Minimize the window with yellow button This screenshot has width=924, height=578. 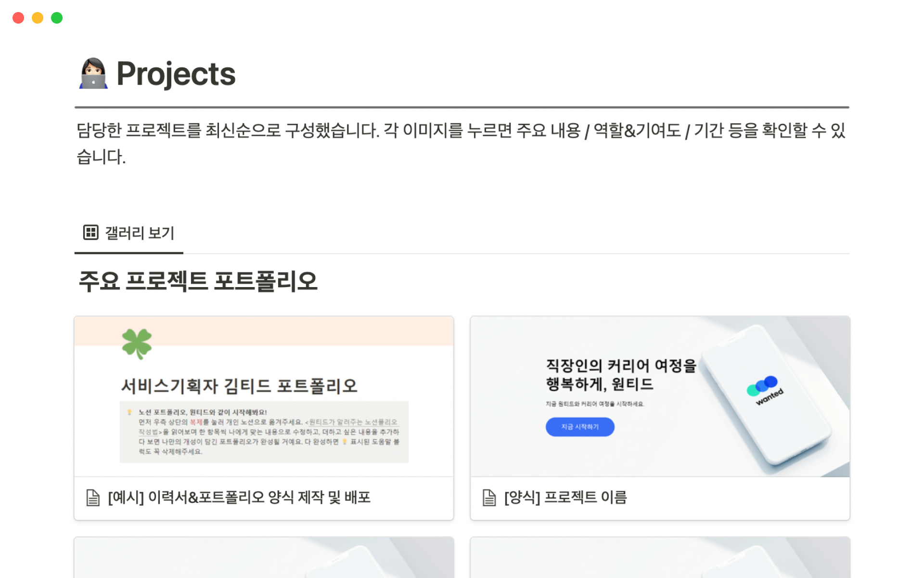[38, 18]
